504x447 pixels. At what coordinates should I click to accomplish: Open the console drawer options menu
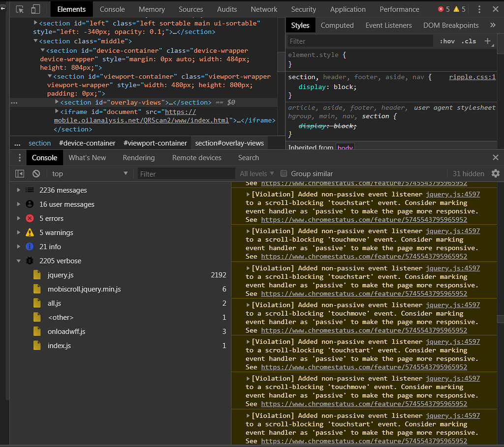point(19,157)
